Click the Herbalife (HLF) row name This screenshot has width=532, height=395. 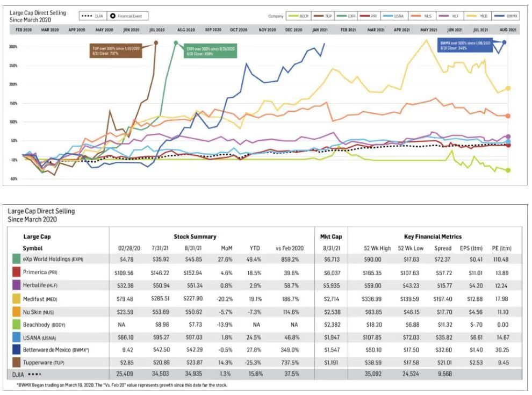pos(40,285)
